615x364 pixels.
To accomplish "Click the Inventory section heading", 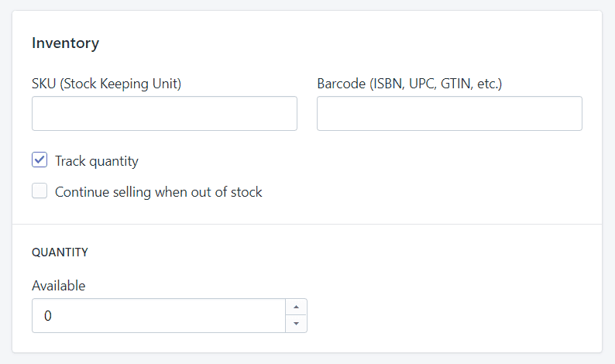I will (66, 43).
